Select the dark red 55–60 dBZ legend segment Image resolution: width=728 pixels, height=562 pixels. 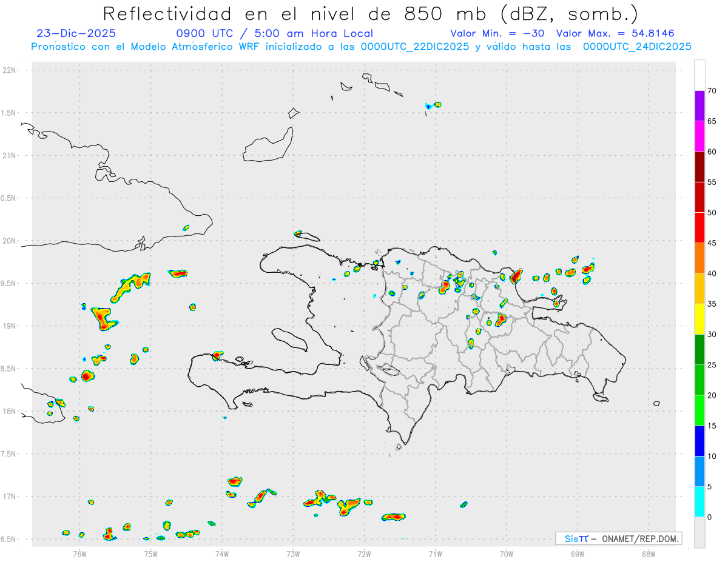click(699, 167)
